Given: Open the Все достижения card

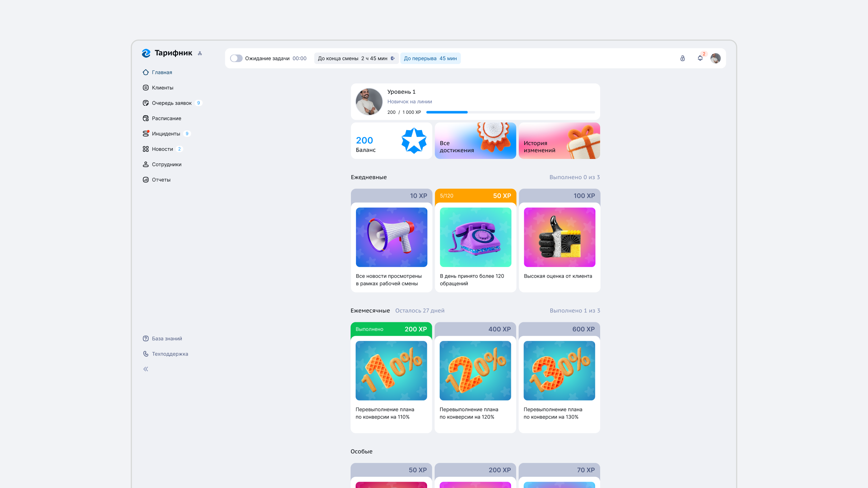Looking at the screenshot, I should pos(475,141).
